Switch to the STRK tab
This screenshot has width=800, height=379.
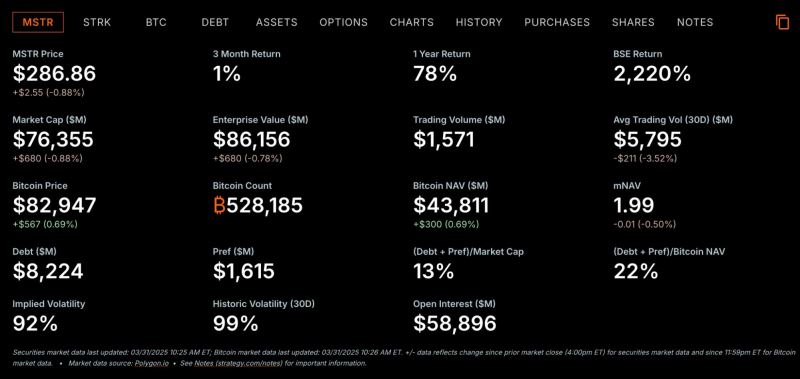pyautogui.click(x=97, y=22)
